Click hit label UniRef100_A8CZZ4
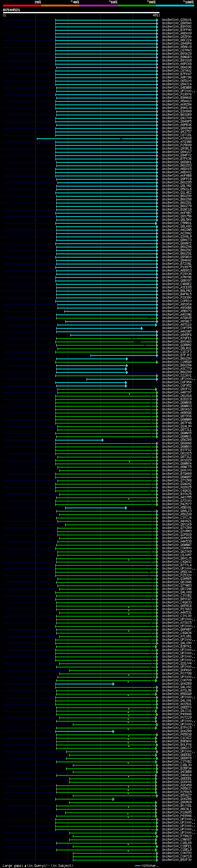The height and width of the screenshot is (868, 197). point(176,40)
